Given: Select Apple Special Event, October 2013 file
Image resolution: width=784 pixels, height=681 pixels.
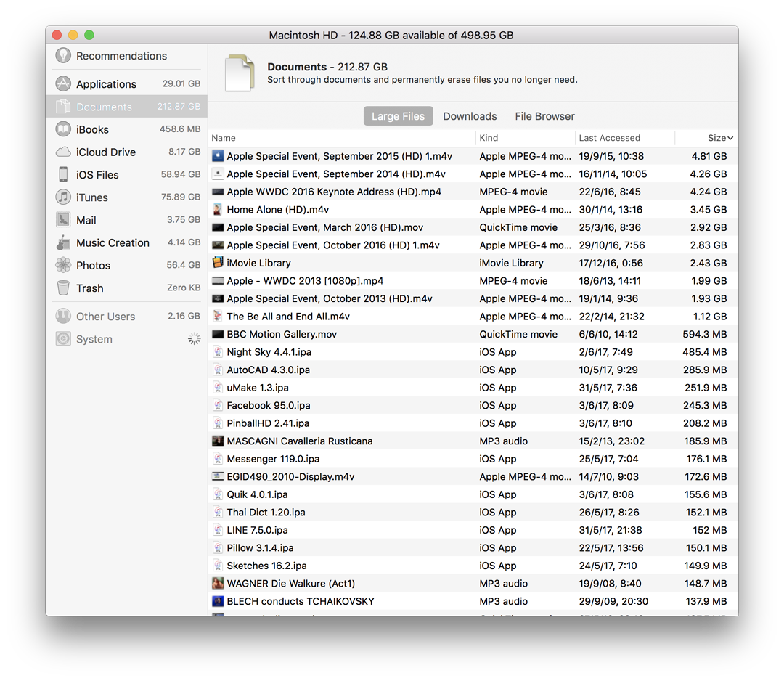Looking at the screenshot, I should [x=473, y=298].
